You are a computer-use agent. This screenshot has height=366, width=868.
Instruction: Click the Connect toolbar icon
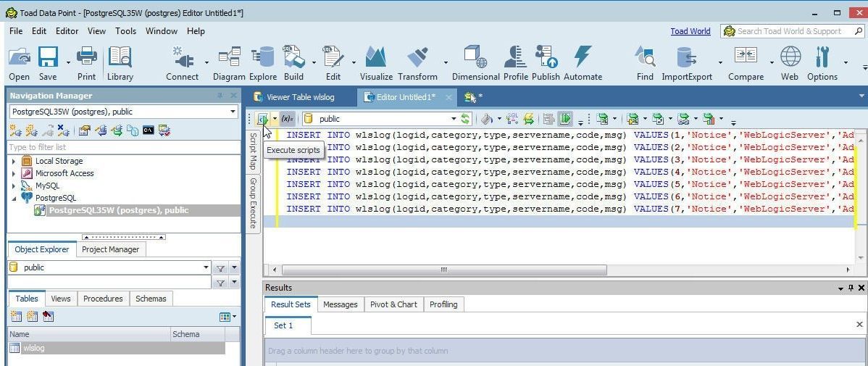click(x=182, y=64)
